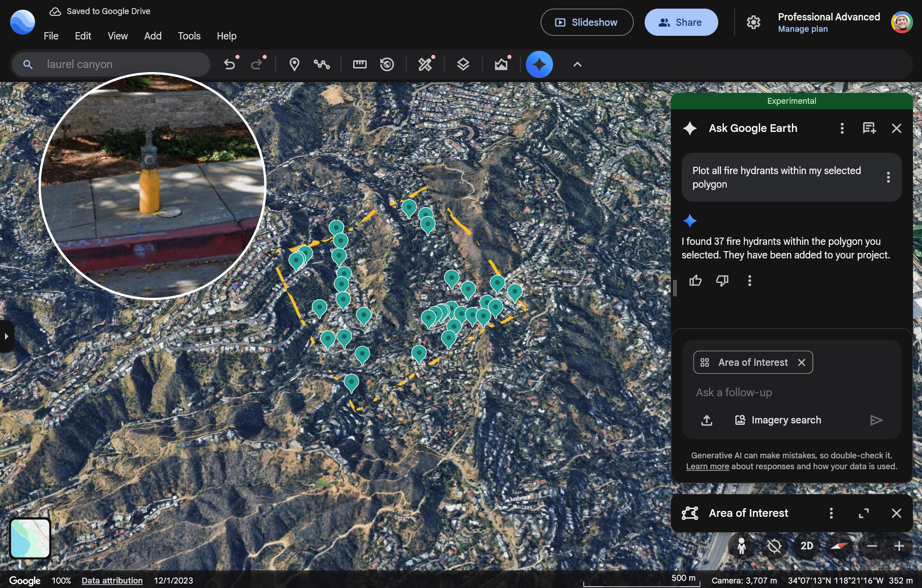Give thumbs up on AI response
This screenshot has width=922, height=588.
click(696, 281)
